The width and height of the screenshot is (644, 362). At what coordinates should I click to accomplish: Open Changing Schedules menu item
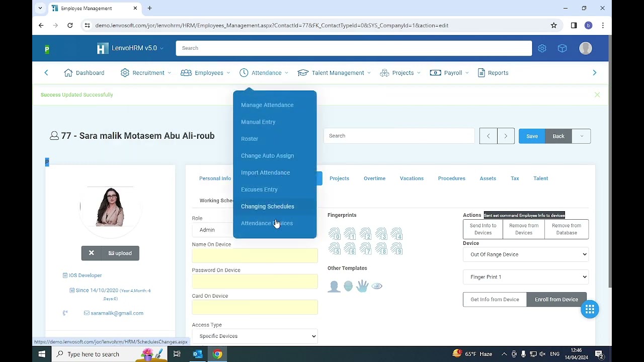click(268, 207)
